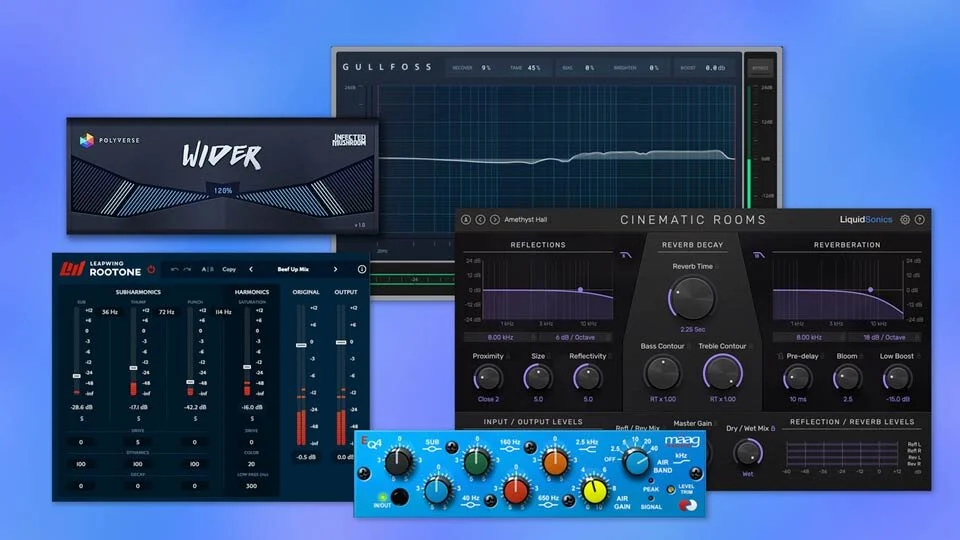This screenshot has width=960, height=540.
Task: Click the Reflections Size knob
Action: (538, 378)
